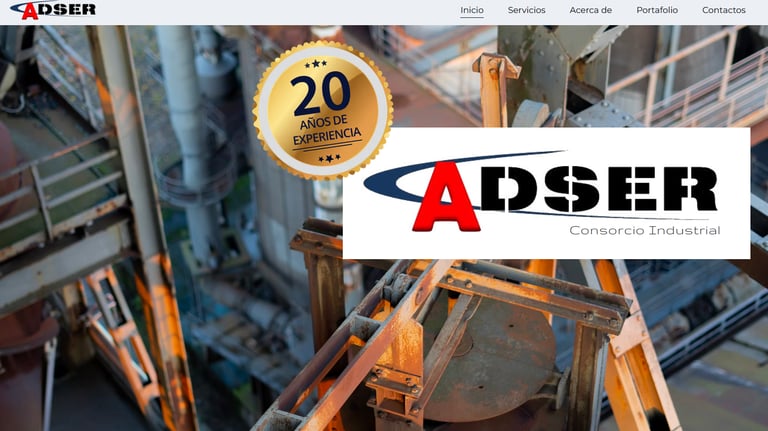Click the 20 años de experiencia badge
Screen dimensions: 768x431
pyautogui.click(x=323, y=110)
